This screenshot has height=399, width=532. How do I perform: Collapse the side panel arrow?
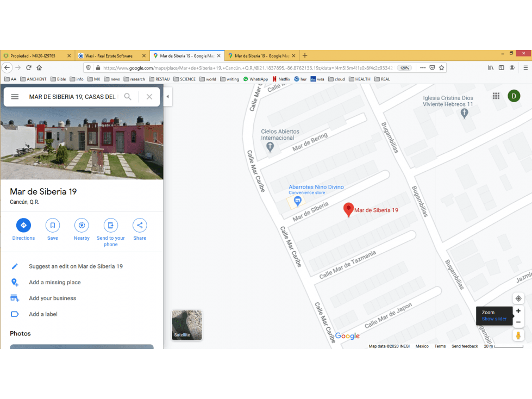click(167, 97)
